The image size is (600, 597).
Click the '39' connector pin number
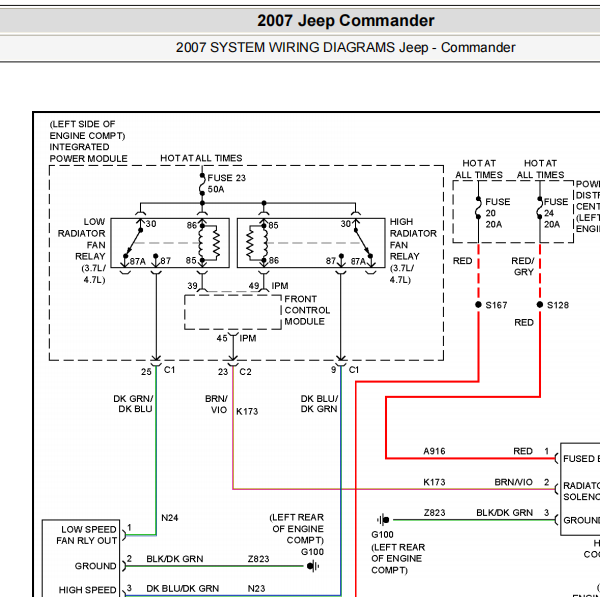[x=192, y=286]
